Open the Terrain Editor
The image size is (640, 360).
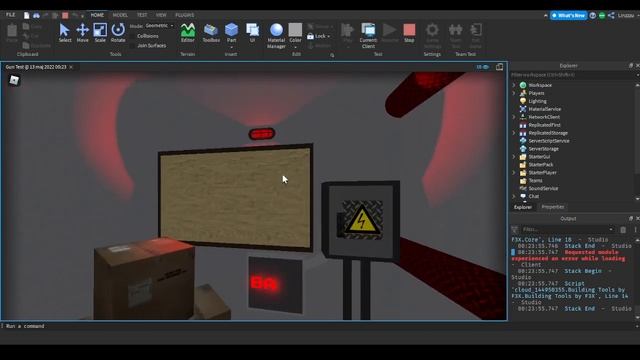188,33
